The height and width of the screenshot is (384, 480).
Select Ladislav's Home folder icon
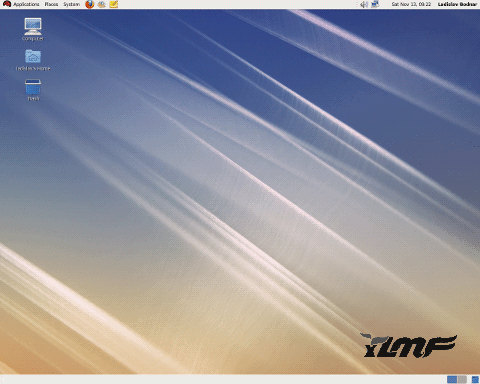point(33,60)
